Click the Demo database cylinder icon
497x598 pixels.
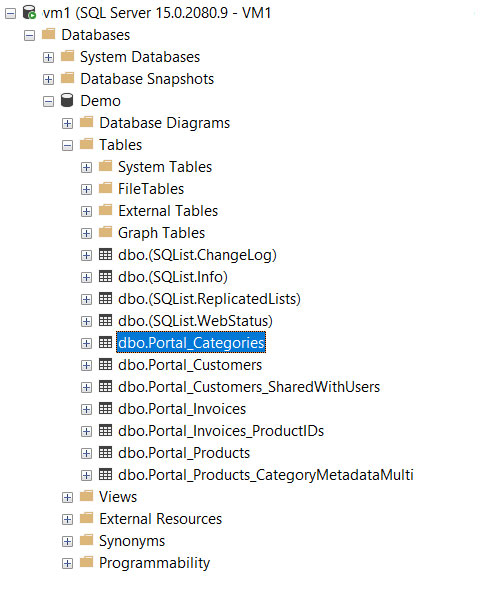pos(67,100)
